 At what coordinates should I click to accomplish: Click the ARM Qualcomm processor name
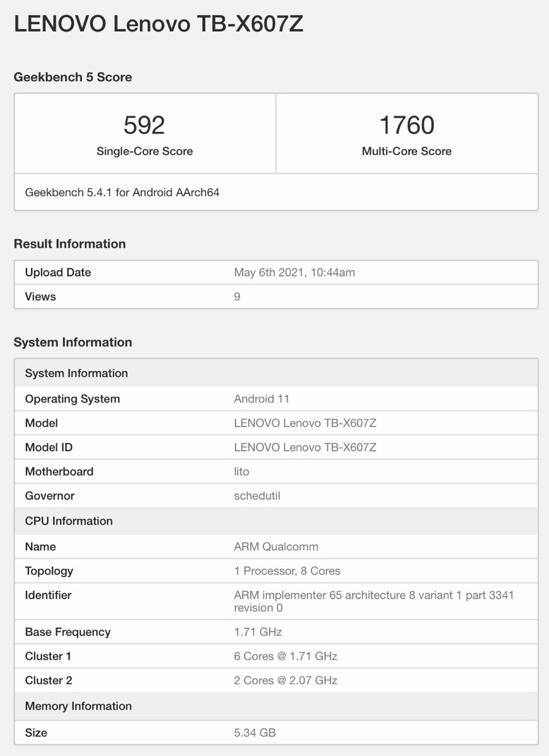coord(276,546)
